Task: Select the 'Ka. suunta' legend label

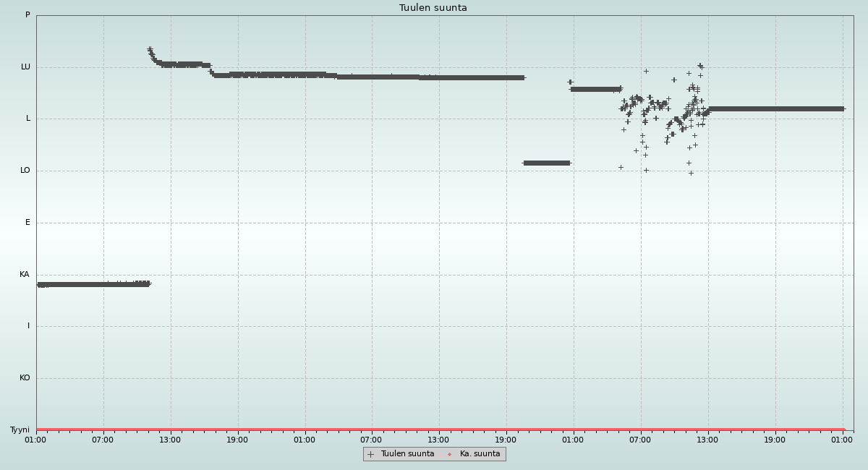Action: [480, 454]
